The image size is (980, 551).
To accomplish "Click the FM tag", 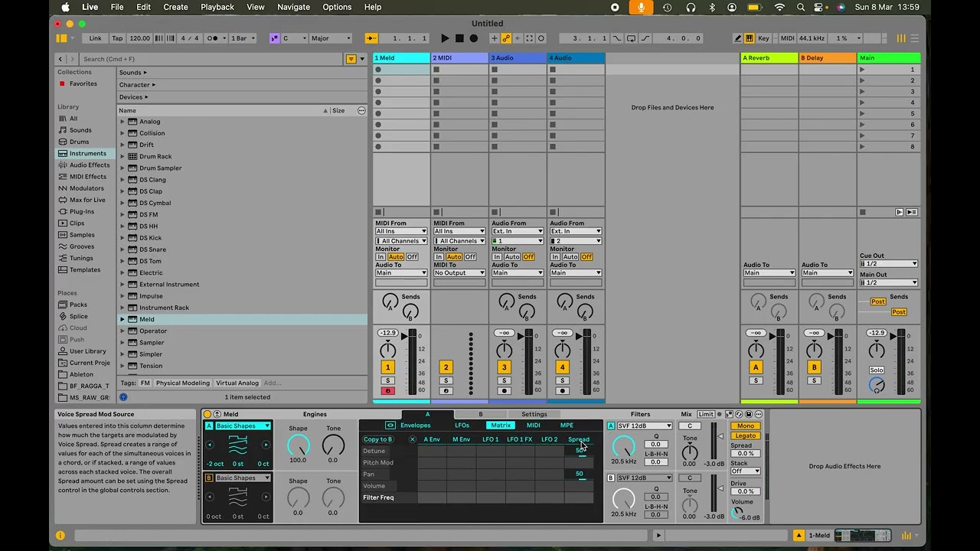I will [145, 383].
